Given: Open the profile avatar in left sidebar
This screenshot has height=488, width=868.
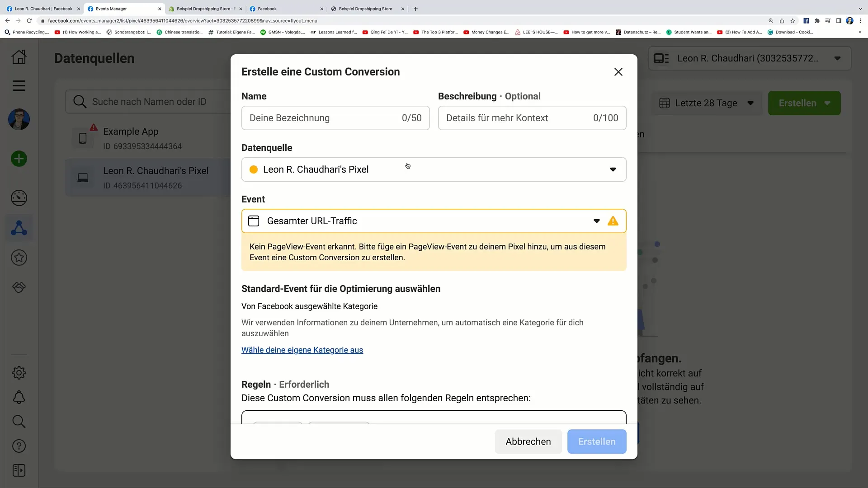Looking at the screenshot, I should tap(19, 119).
